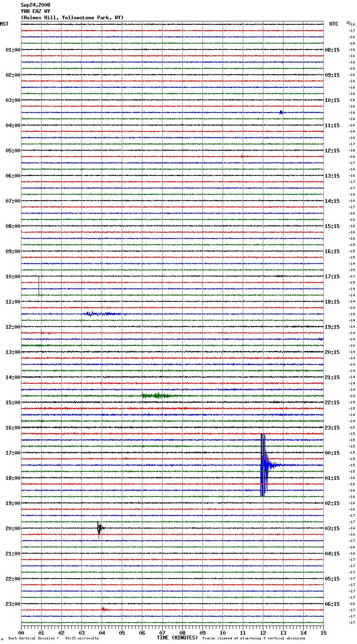Click the 06:00 MST hour label
This screenshot has width=357, height=644.
[x=13, y=176]
